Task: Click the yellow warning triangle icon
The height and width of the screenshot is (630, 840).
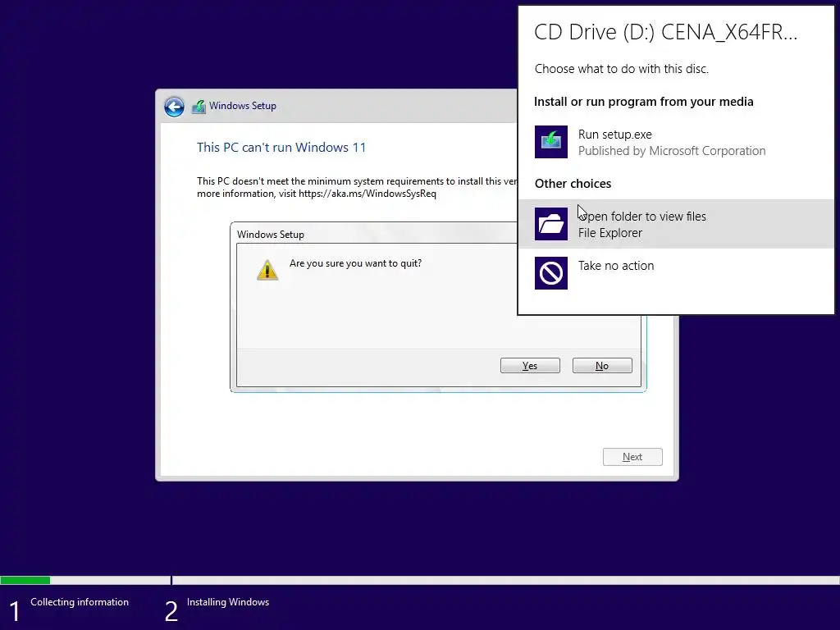Action: 267,270
